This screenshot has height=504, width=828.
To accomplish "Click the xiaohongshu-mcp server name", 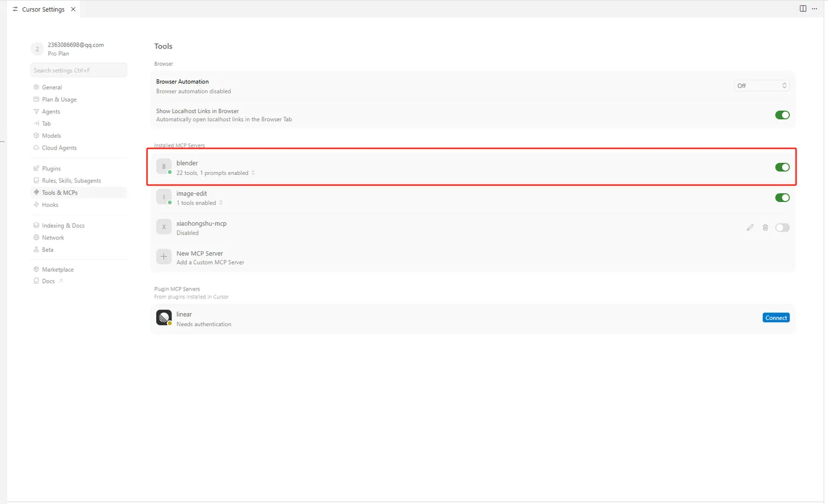I will pyautogui.click(x=202, y=223).
